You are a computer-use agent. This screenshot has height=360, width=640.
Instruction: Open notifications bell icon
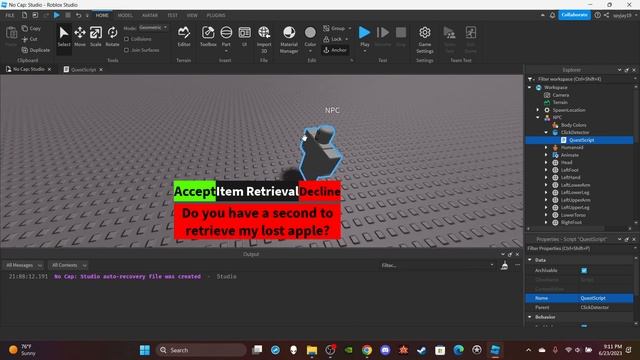click(x=552, y=15)
